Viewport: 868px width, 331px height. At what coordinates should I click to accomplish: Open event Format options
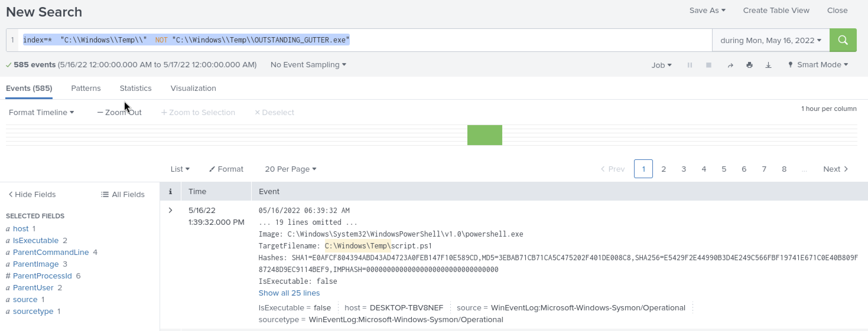tap(226, 169)
